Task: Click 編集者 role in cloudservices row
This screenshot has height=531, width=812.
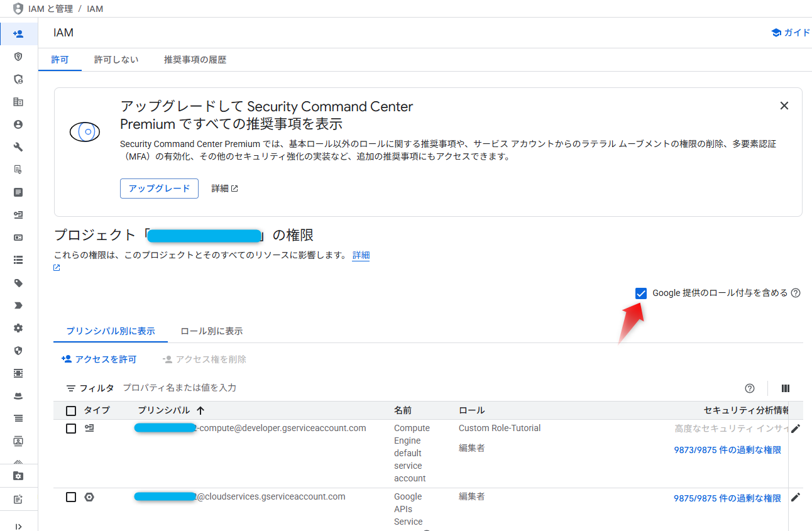Action: pyautogui.click(x=471, y=496)
